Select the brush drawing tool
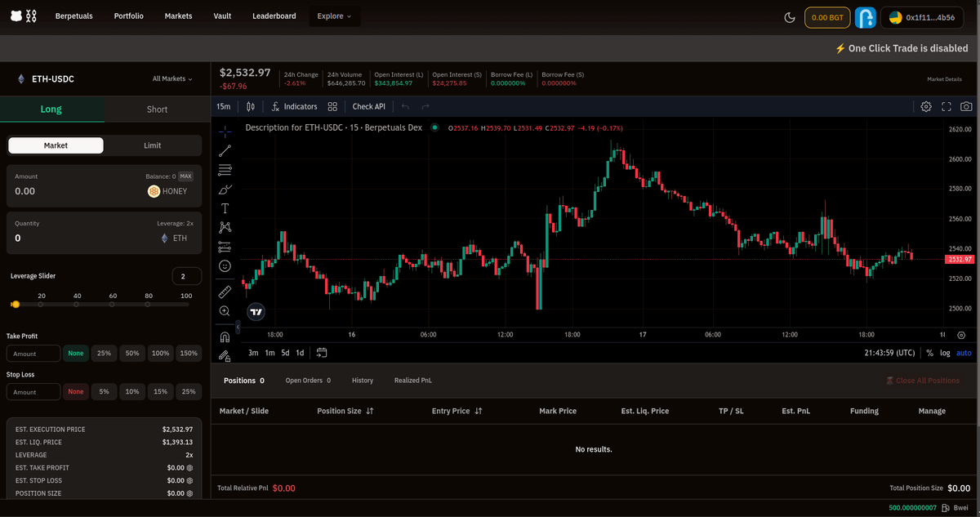Viewport: 980px width, 517px height. (225, 189)
